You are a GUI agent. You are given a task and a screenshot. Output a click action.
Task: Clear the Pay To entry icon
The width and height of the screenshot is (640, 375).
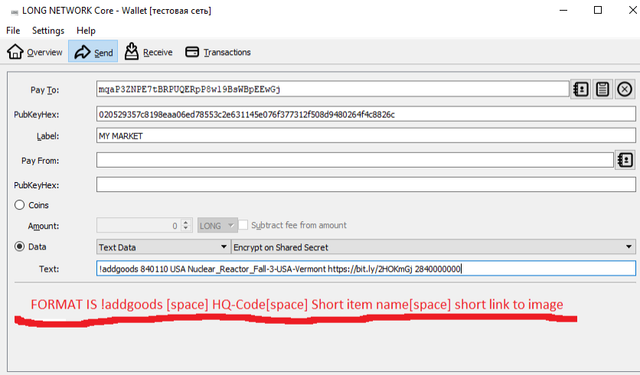coord(624,89)
